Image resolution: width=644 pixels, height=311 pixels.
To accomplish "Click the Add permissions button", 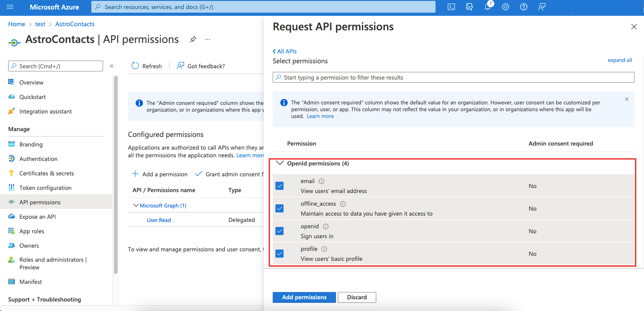I will (304, 297).
